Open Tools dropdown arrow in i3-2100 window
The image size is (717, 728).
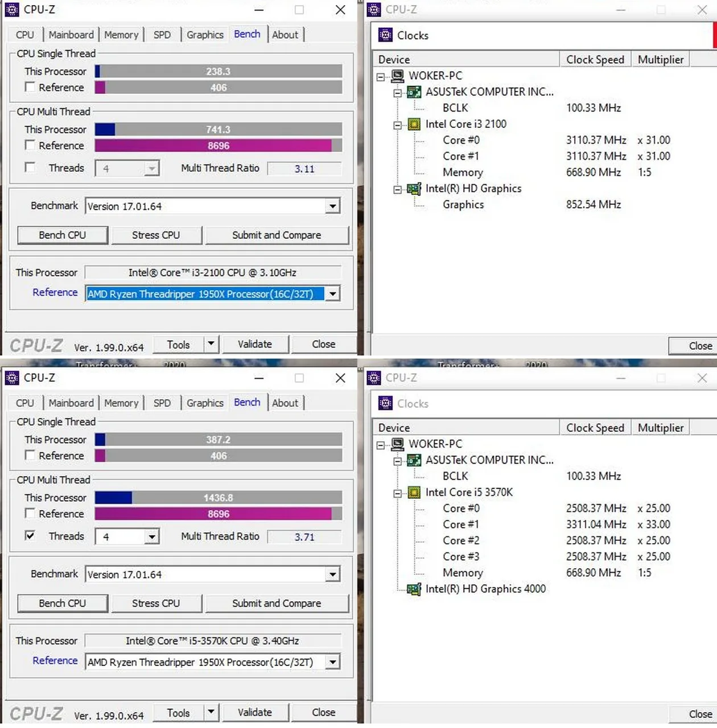click(211, 344)
